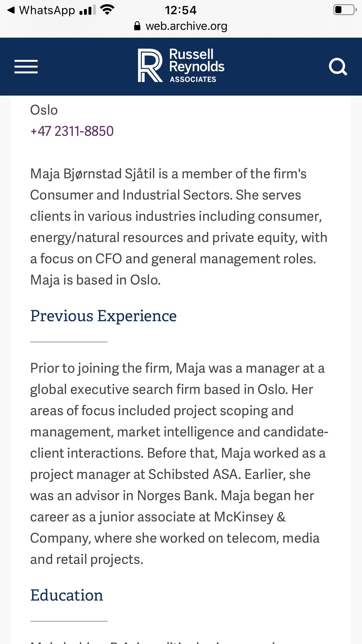Tap the Russell Reynolds Associates wordmark

(197, 65)
